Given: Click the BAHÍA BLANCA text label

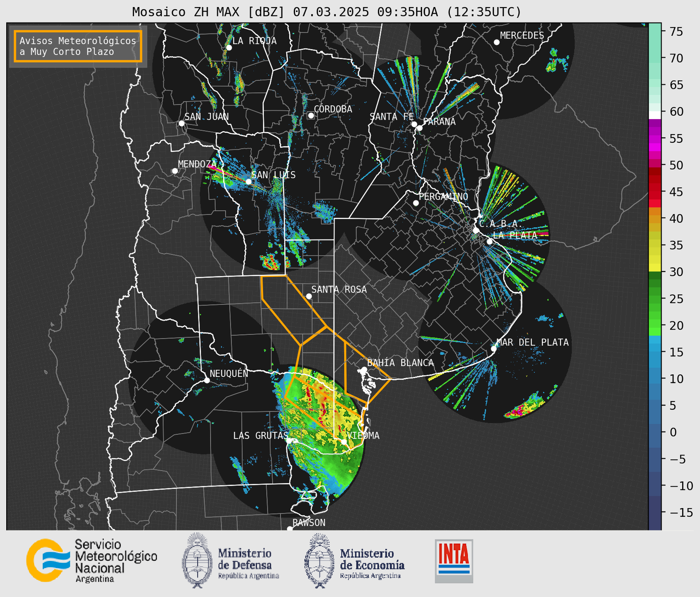Looking at the screenshot, I should click(400, 363).
